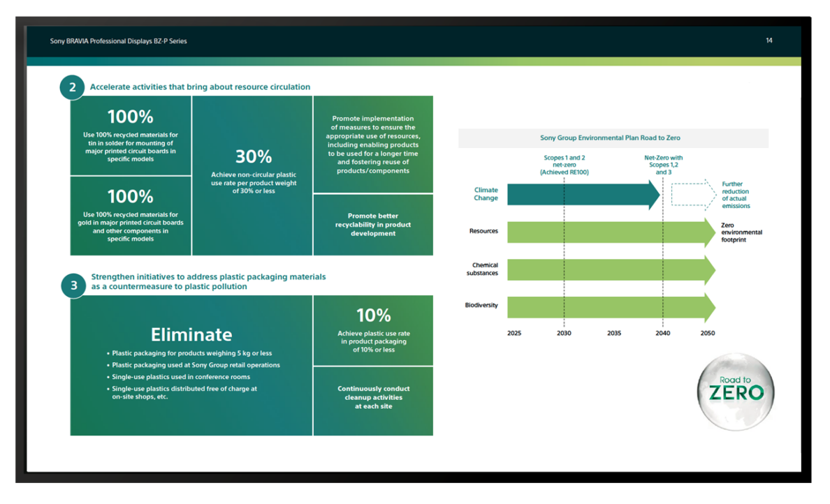830x504 pixels.
Task: Click the 'Sony Group Environmental Plan Road to Zero' title bar
Action: coord(613,138)
